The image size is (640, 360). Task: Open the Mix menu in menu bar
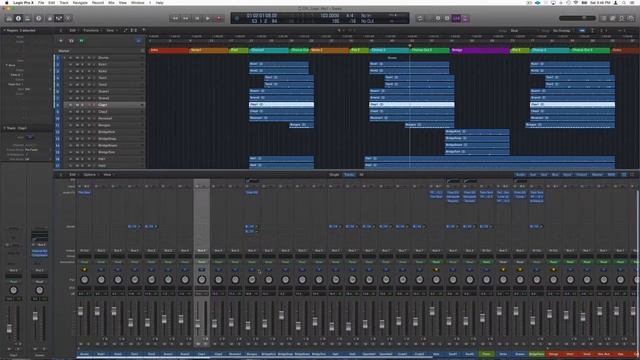pyautogui.click(x=111, y=2)
